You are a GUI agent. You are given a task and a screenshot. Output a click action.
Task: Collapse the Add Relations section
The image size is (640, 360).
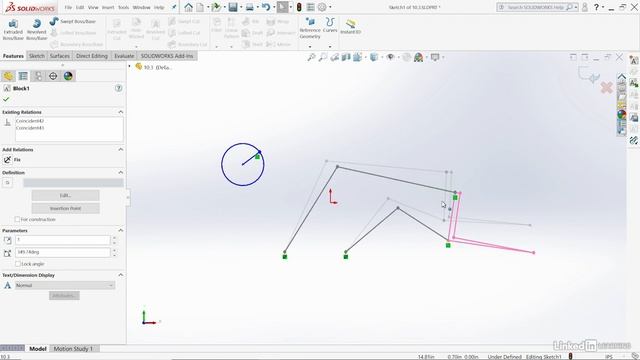point(120,149)
